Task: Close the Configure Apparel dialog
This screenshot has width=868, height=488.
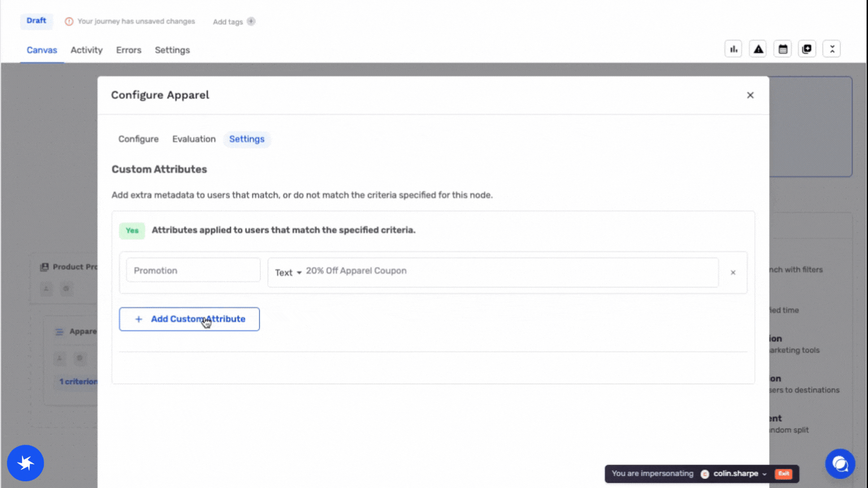Action: (750, 95)
